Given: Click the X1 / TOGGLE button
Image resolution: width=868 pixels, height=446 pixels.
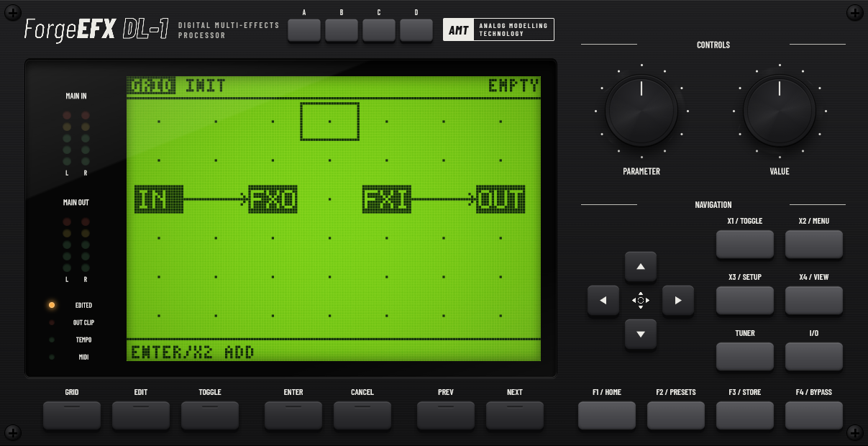Looking at the screenshot, I should (x=745, y=245).
